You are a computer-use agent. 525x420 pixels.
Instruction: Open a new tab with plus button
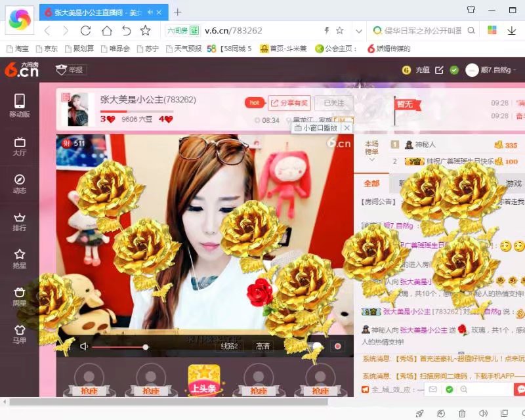177,12
